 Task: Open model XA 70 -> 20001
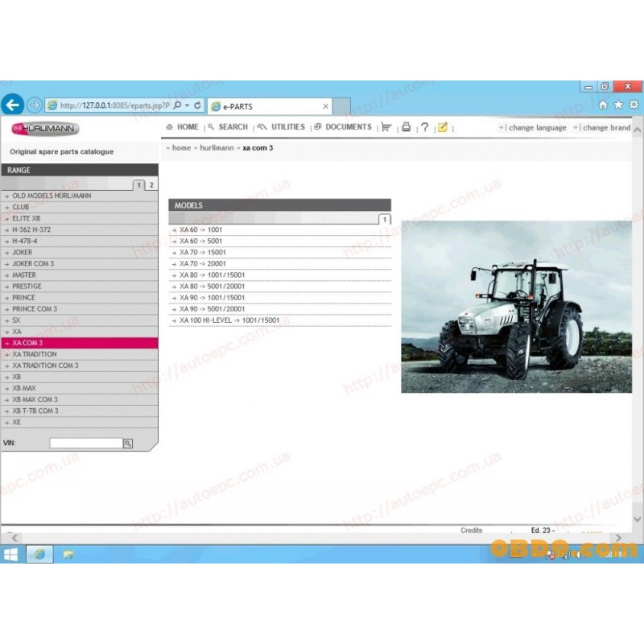click(x=279, y=264)
